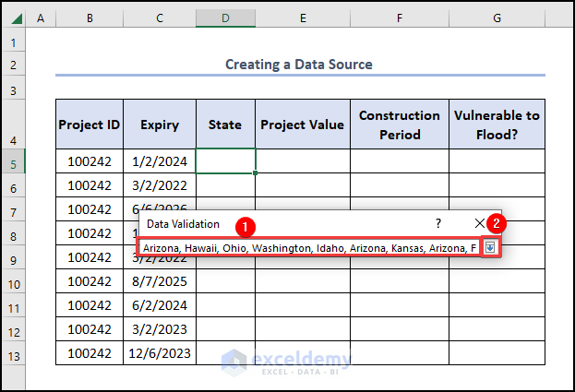
Task: Click the Select All corner triangle
Action: coord(13,18)
